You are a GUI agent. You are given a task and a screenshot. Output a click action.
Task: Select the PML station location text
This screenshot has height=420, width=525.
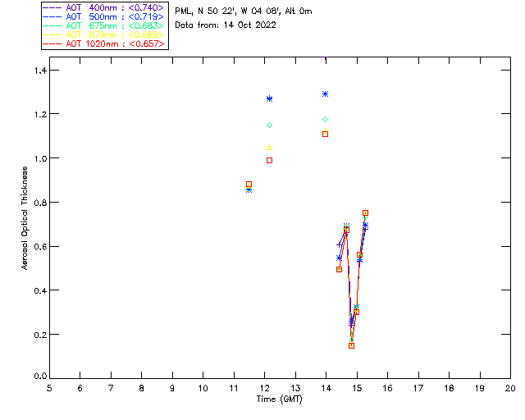click(x=244, y=11)
